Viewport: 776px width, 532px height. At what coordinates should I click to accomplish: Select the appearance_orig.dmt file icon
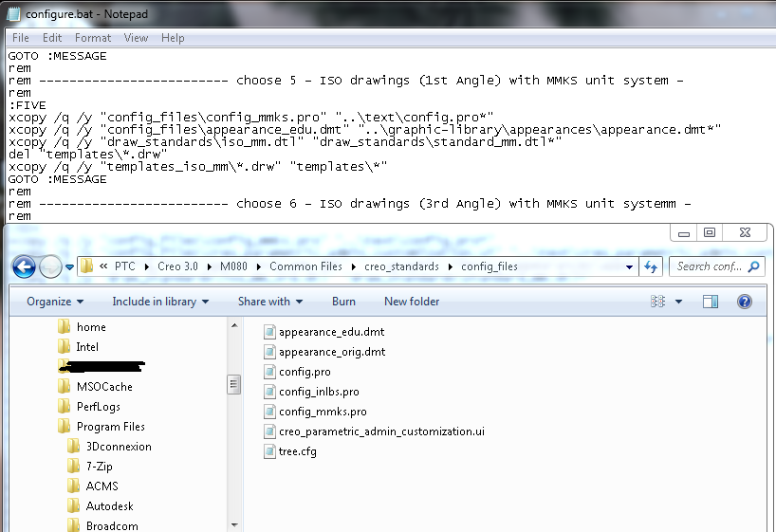(269, 352)
